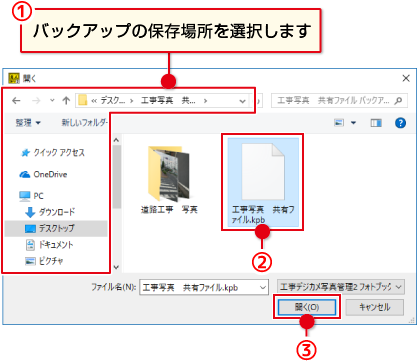Click the search magnifier icon
Image resolution: width=418 pixels, height=363 pixels.
coord(398,100)
